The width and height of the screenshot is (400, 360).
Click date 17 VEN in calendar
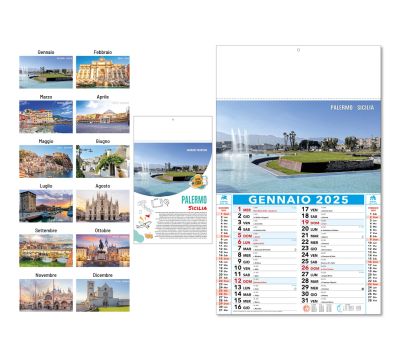click(310, 210)
